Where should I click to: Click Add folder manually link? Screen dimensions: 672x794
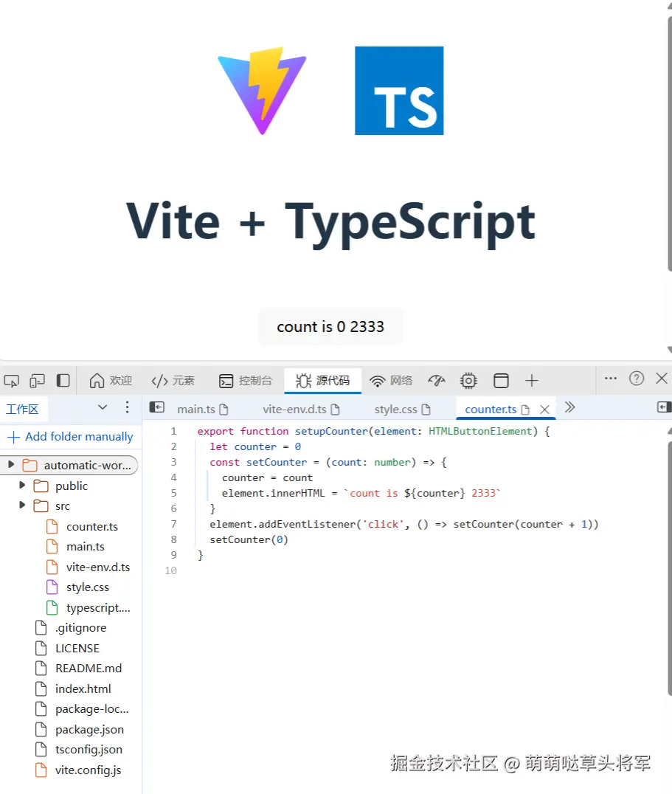[x=70, y=437]
